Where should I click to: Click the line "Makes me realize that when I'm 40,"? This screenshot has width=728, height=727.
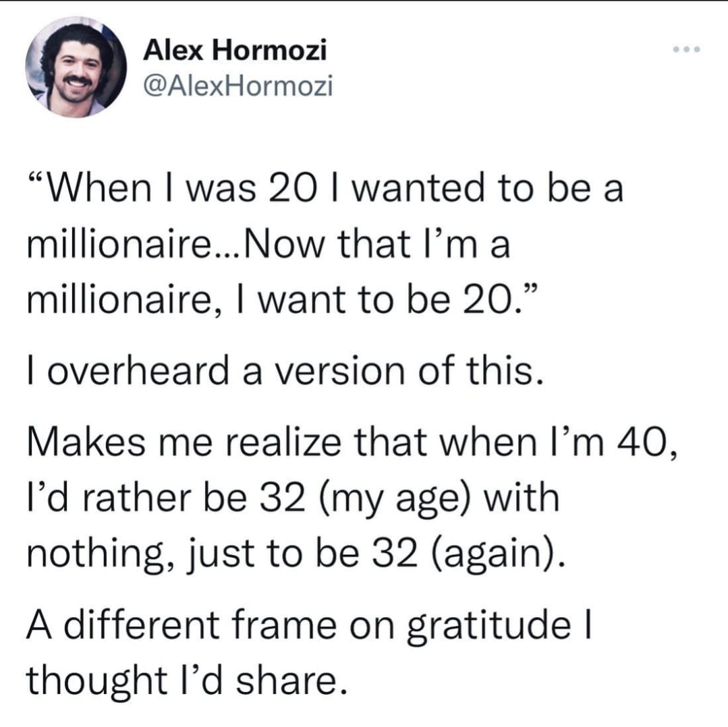(352, 442)
